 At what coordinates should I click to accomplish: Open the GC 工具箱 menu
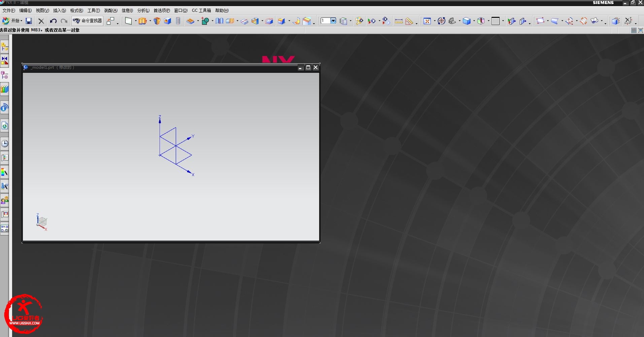[201, 10]
